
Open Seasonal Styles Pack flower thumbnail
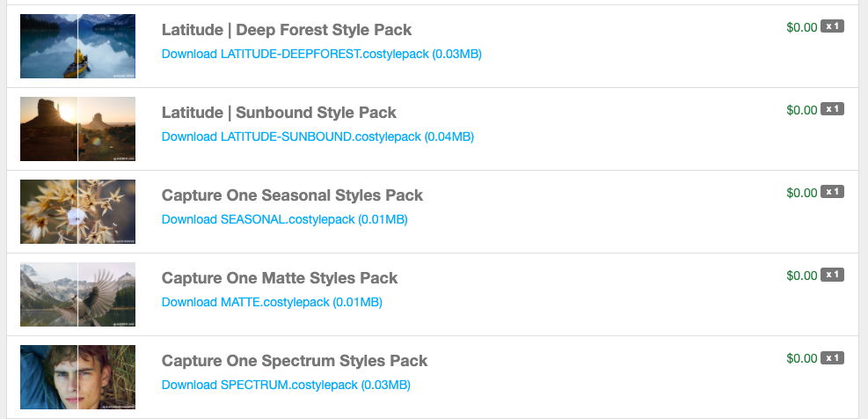coord(78,212)
